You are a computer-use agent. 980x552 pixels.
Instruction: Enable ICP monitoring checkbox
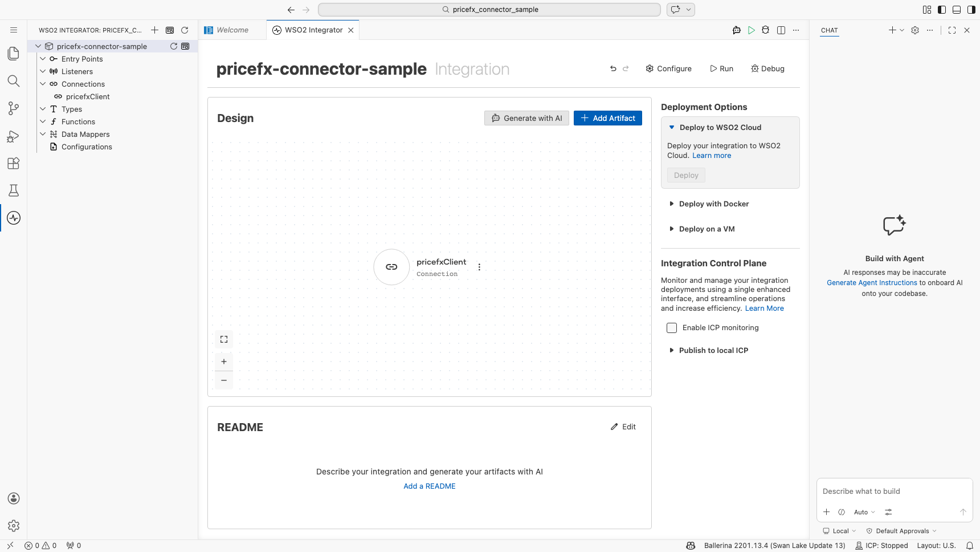click(672, 328)
